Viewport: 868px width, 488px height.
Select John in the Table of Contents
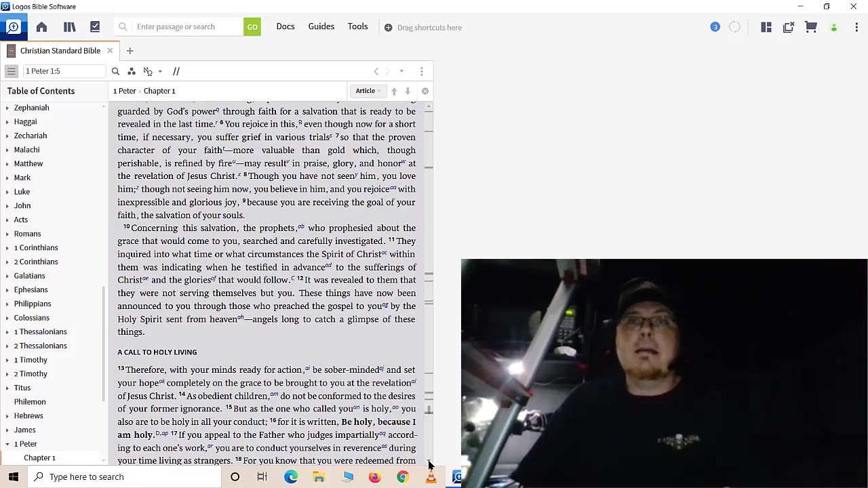point(22,206)
